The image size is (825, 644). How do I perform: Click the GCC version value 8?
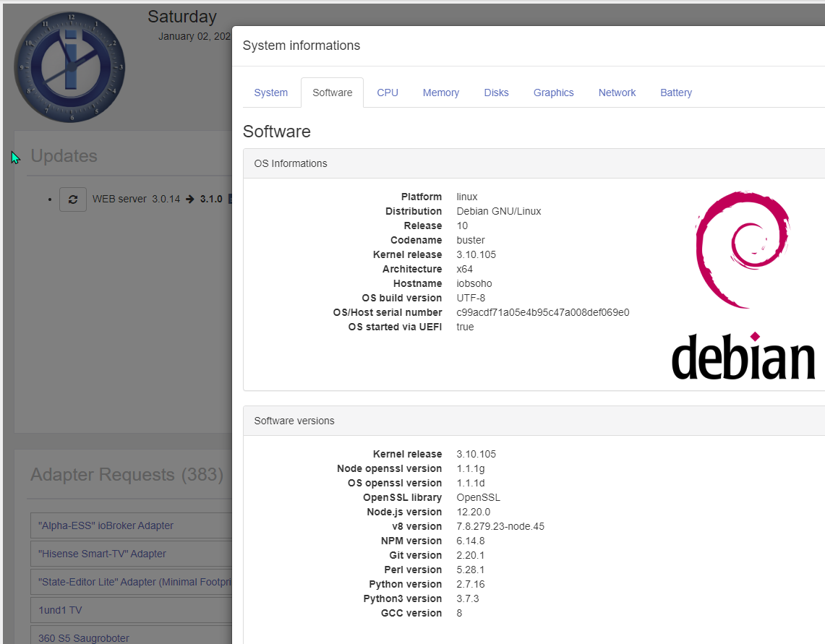(459, 614)
